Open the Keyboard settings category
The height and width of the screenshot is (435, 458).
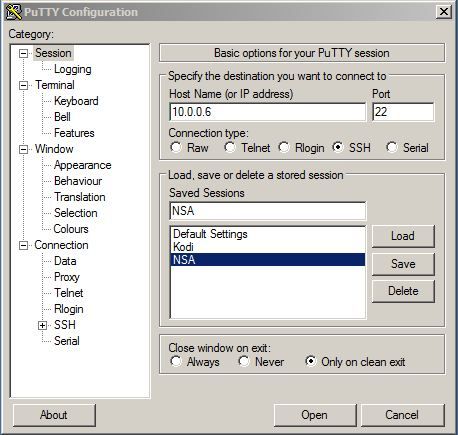[76, 101]
